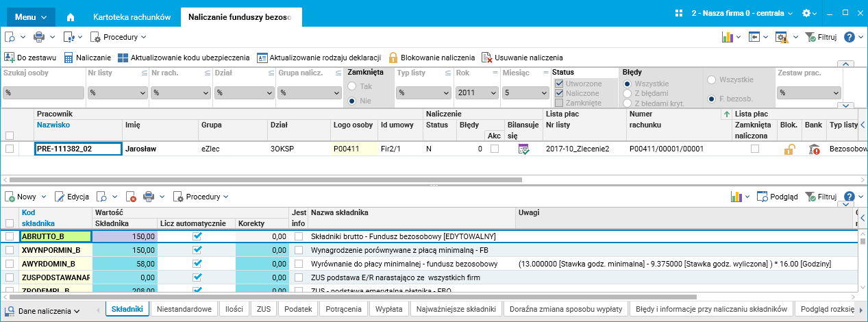Screen dimensions: 868x322
Task: Click the home icon tab
Action: tap(71, 16)
